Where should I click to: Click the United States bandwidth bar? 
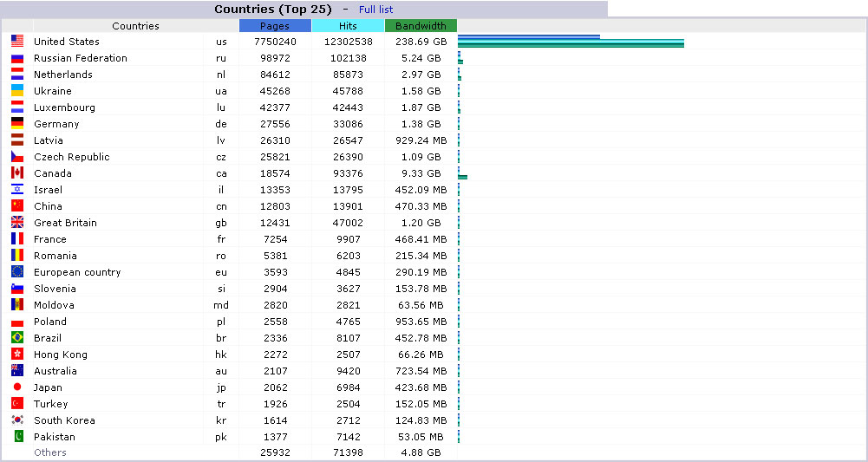571,44
